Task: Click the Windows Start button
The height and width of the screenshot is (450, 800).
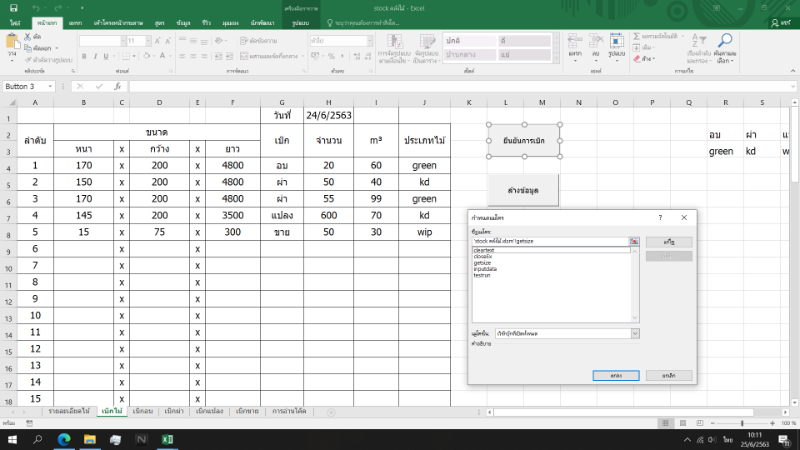Action: (11, 439)
